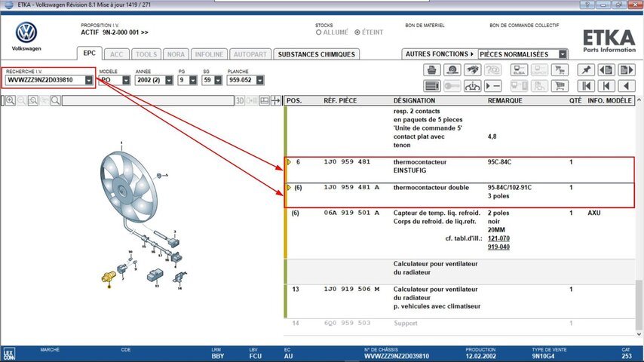
Task: Jump to first record double-bar icon
Action: (586, 86)
